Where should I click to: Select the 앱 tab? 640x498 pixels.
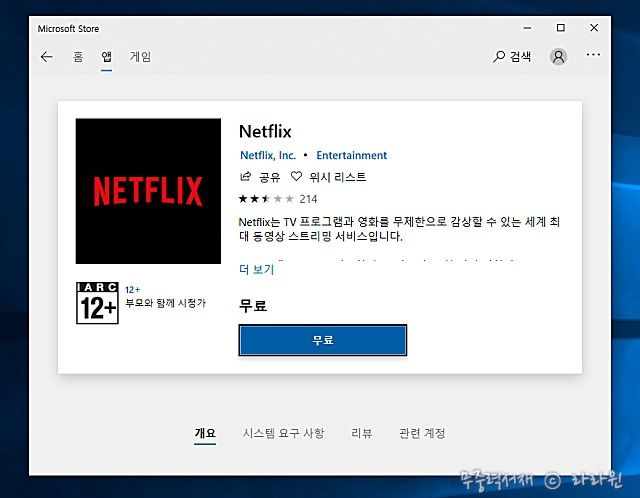point(107,57)
